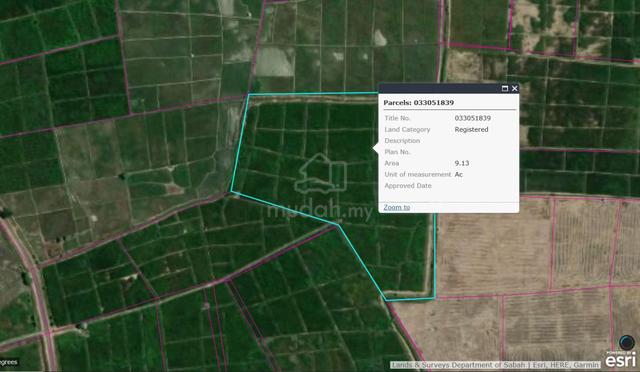Click the Area field label
Screen dimensions: 640x372
[391, 163]
